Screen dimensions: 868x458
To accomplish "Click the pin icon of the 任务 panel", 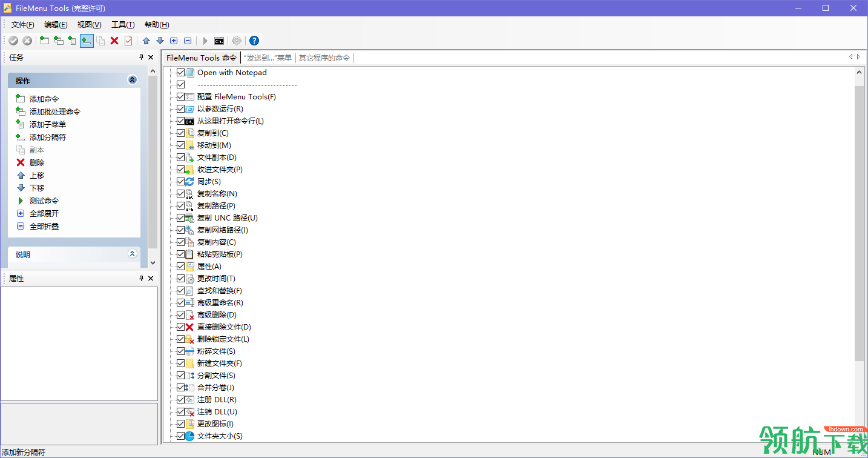I will pyautogui.click(x=142, y=58).
